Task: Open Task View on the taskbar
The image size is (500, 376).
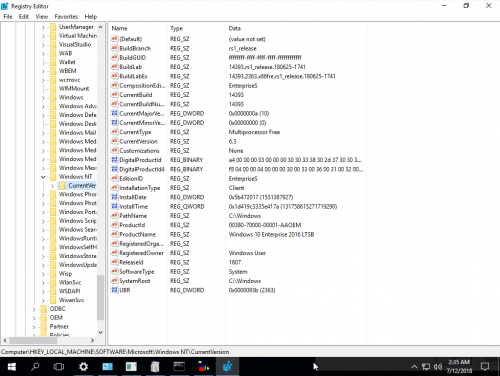Action: tap(59, 367)
